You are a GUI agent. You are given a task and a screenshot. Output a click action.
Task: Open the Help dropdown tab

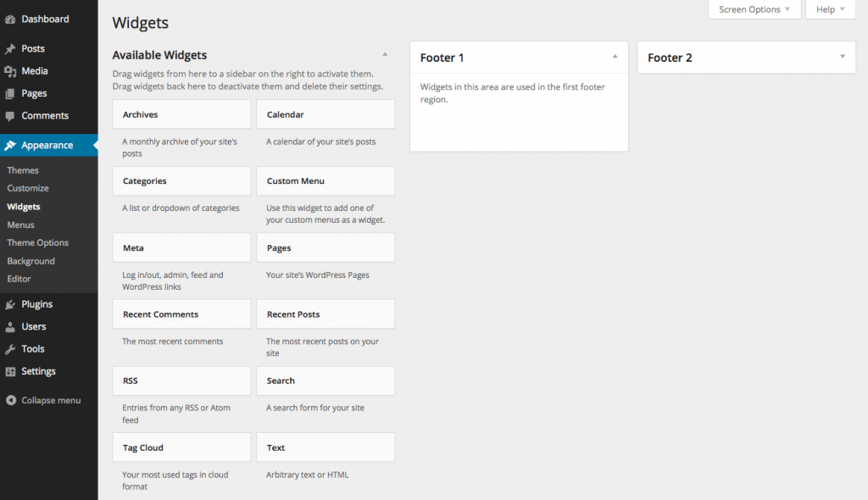(x=831, y=9)
